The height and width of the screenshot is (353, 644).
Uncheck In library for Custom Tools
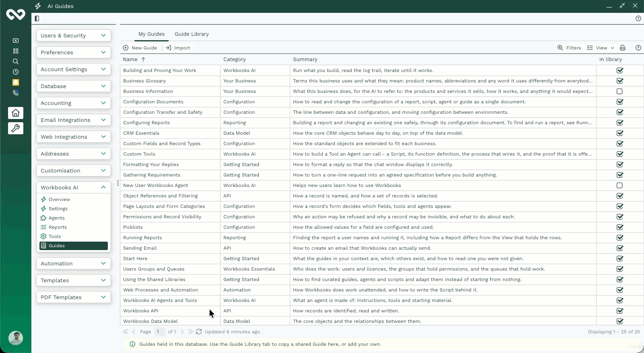point(620,154)
